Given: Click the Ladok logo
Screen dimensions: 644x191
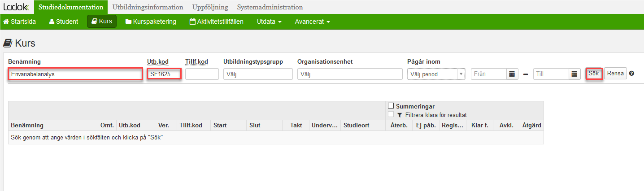Looking at the screenshot, I should 16,7.
